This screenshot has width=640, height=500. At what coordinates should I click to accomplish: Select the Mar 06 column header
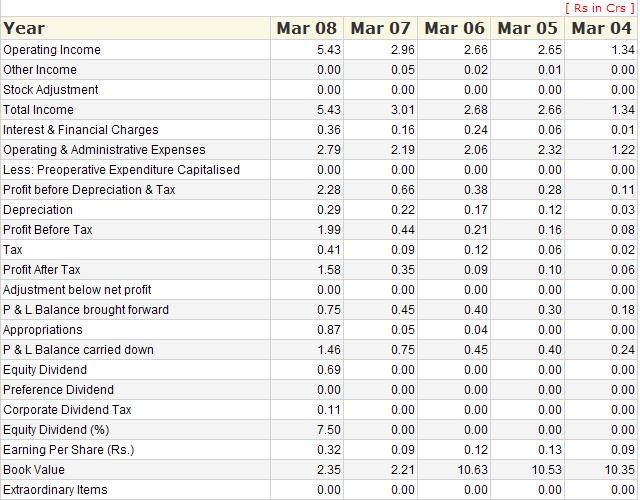click(454, 28)
